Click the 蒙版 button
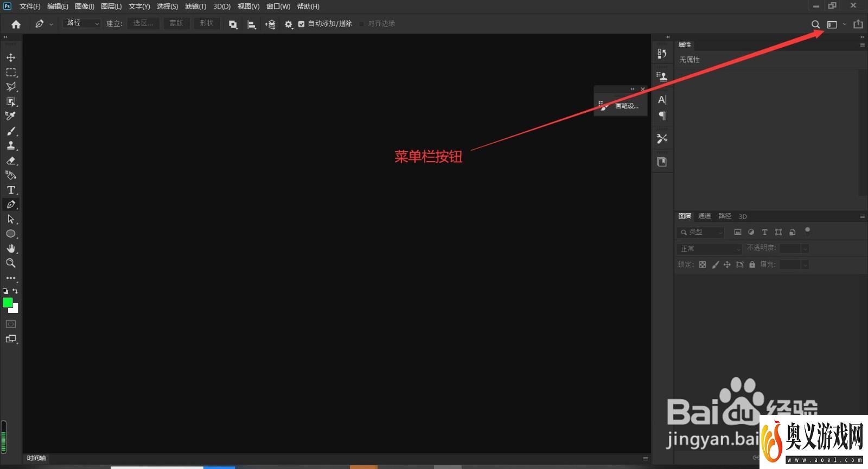This screenshot has width=868, height=469. coord(176,23)
